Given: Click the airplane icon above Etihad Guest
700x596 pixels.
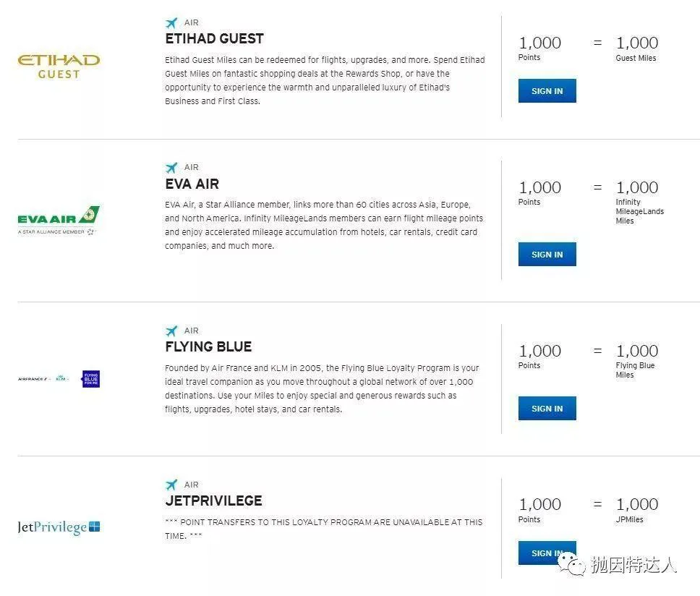Looking at the screenshot, I should pyautogui.click(x=171, y=22).
